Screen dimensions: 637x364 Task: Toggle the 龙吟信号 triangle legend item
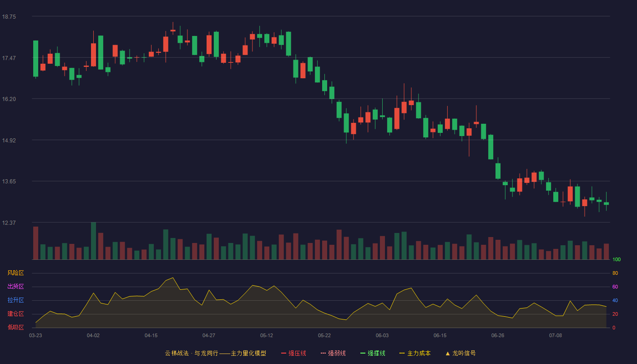click(x=460, y=353)
